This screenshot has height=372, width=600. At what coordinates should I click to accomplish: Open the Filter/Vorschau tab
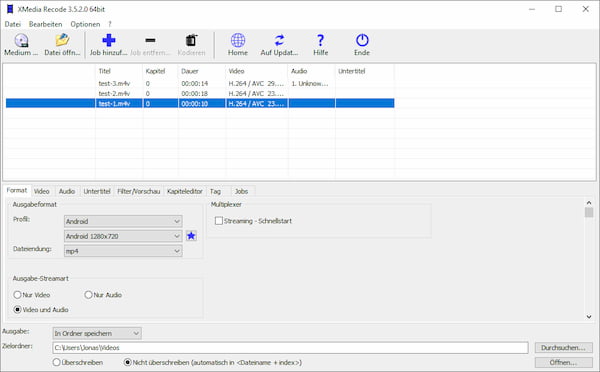pos(139,191)
